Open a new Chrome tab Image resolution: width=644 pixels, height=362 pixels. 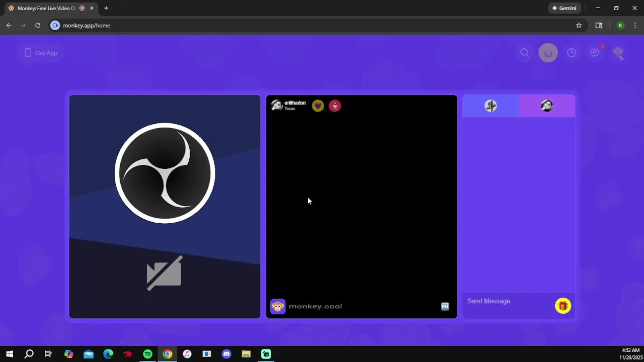[106, 8]
